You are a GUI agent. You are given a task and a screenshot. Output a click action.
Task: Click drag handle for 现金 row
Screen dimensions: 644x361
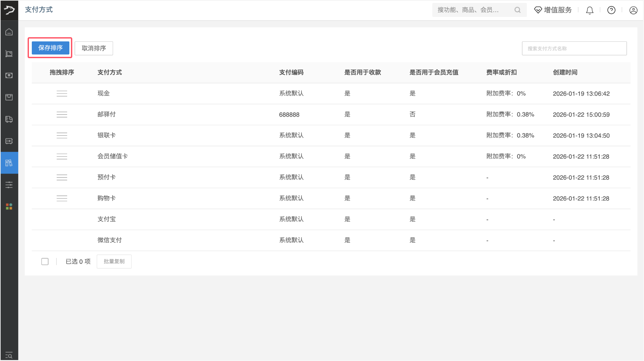click(x=62, y=94)
